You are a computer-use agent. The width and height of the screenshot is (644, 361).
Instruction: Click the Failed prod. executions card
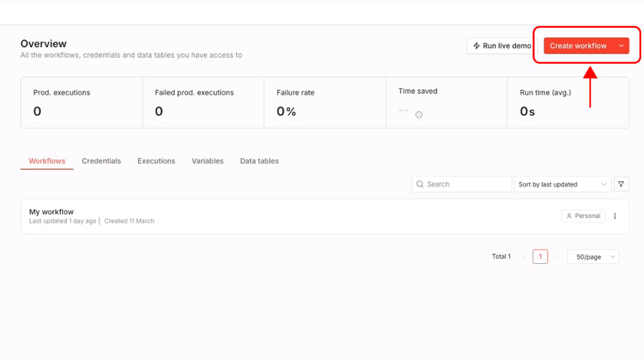coord(203,103)
